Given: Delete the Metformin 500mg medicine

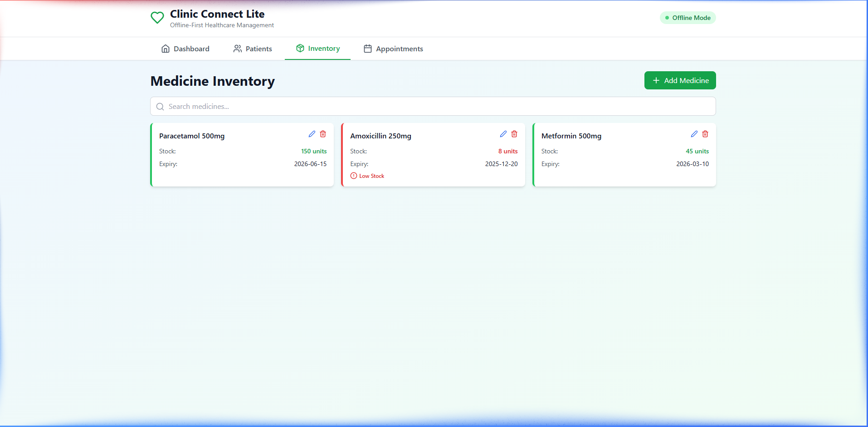Looking at the screenshot, I should point(705,134).
